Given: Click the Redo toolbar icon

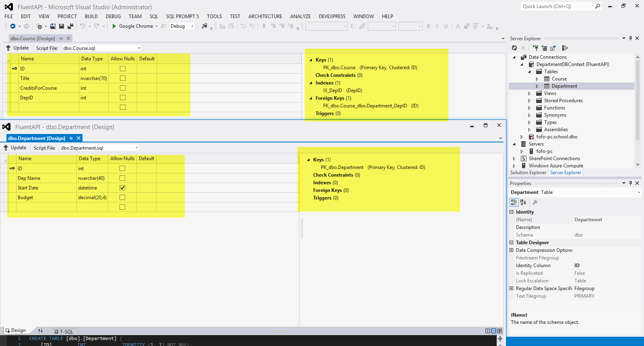Looking at the screenshot, I should [97, 26].
